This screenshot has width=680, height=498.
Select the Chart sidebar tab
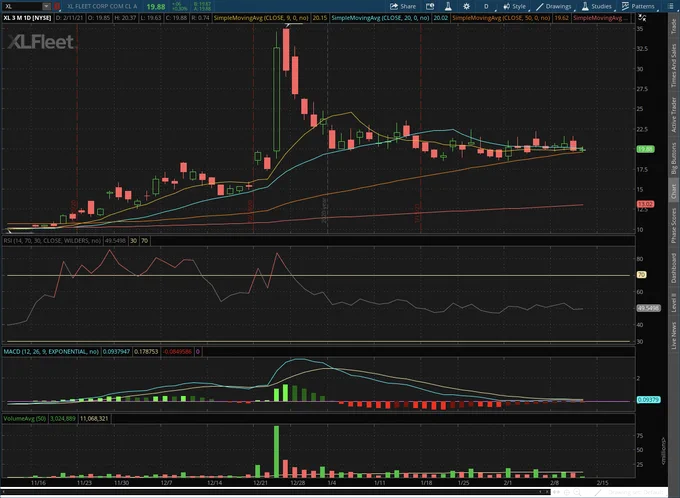coord(674,191)
